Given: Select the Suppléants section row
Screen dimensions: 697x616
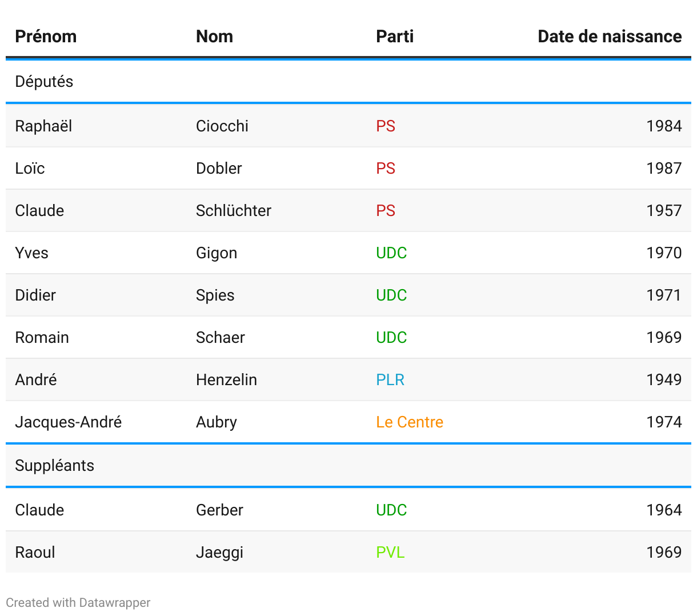Looking at the screenshot, I should click(x=348, y=465).
